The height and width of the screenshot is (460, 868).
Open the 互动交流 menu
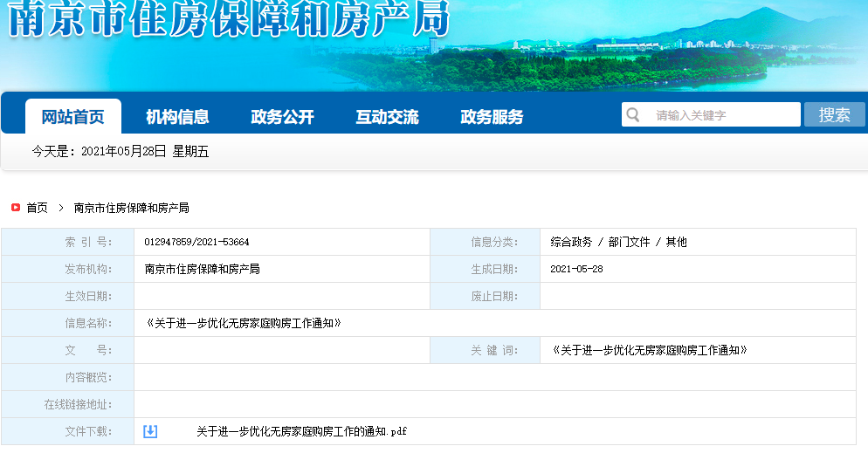click(387, 117)
